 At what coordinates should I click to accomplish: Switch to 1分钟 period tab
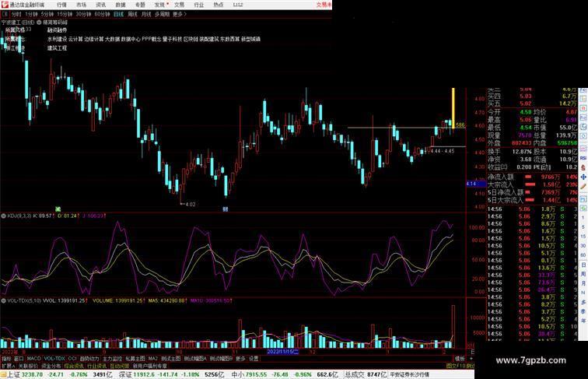31,14
